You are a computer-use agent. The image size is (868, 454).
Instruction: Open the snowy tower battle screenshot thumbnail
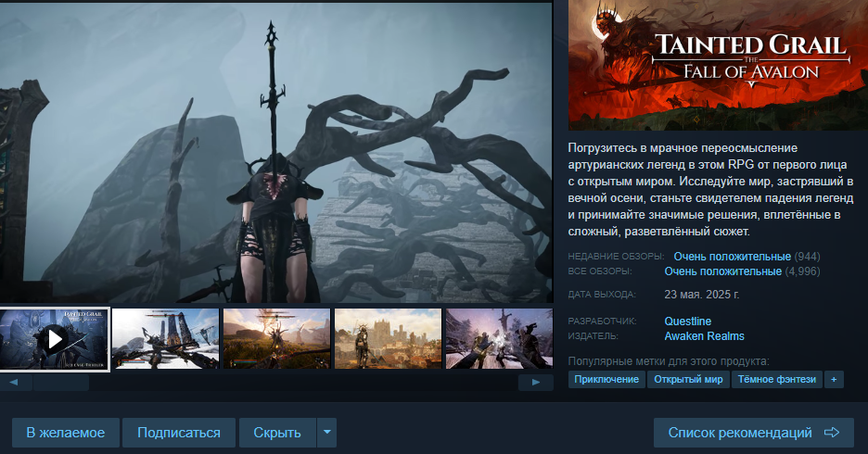(165, 338)
